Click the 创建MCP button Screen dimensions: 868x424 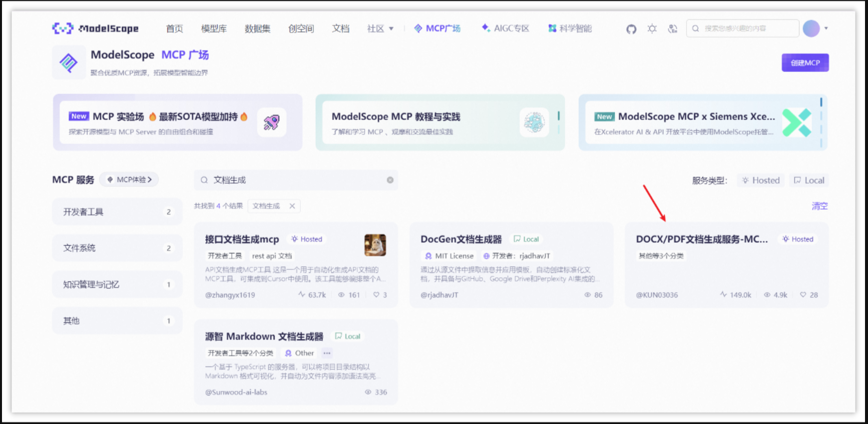coord(805,62)
